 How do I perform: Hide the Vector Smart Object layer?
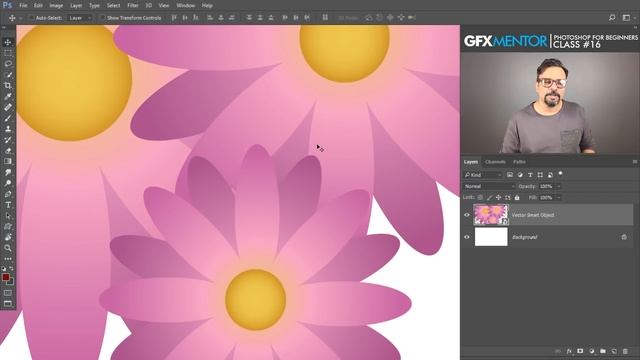coord(467,215)
